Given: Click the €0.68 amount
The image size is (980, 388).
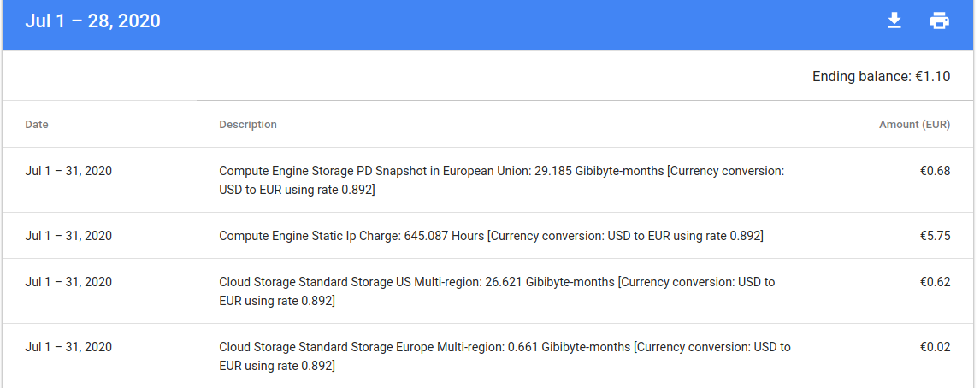Looking at the screenshot, I should click(935, 171).
